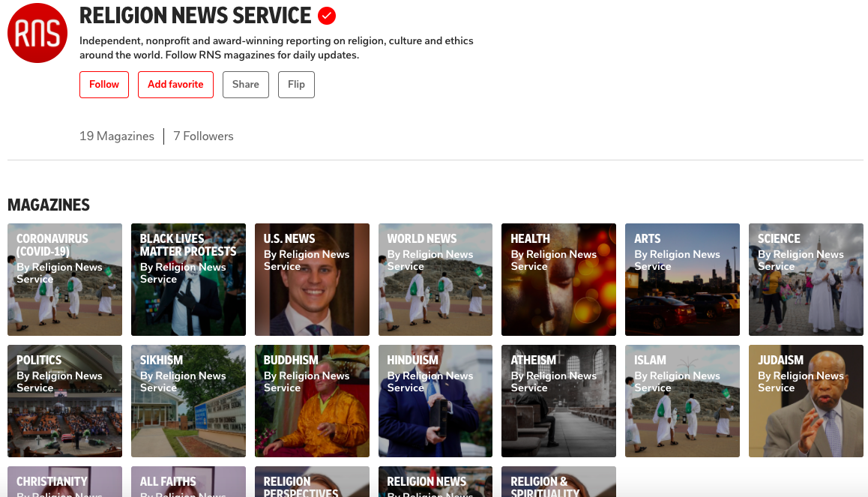Open the Arts magazine

[x=682, y=279]
